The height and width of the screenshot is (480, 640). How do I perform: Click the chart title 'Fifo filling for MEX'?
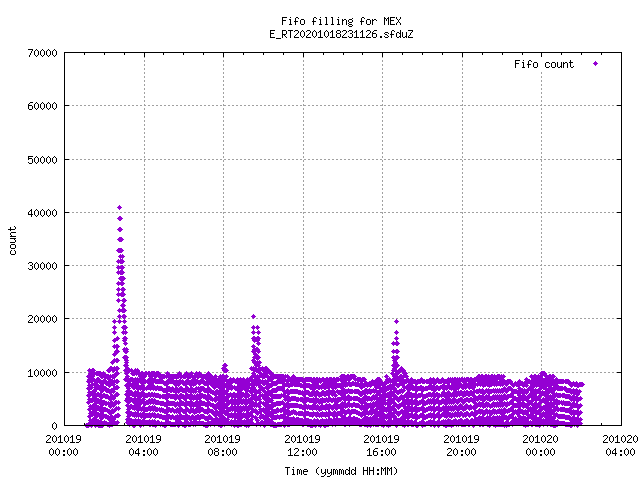click(341, 21)
